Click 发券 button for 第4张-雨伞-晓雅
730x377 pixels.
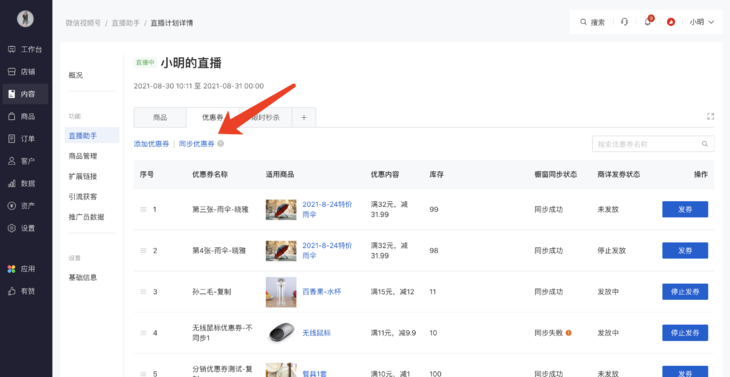[x=685, y=250]
